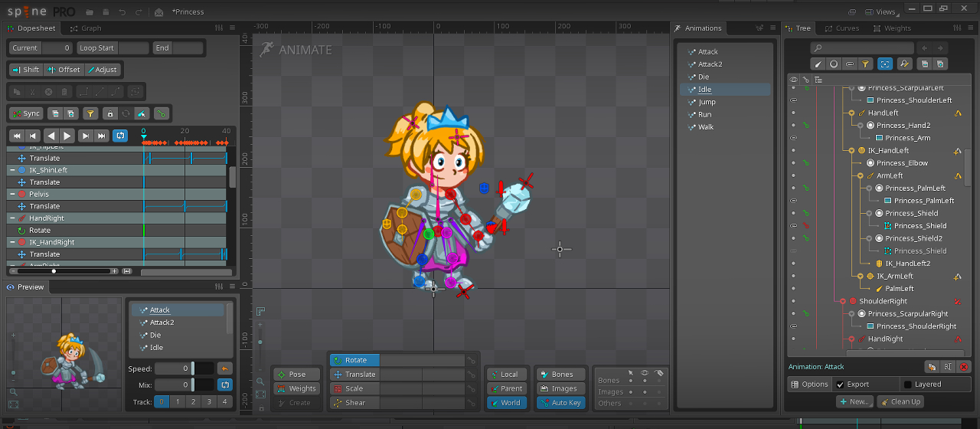Collapse IK_HandLeft node in tree
This screenshot has width=980, height=429.
(851, 150)
